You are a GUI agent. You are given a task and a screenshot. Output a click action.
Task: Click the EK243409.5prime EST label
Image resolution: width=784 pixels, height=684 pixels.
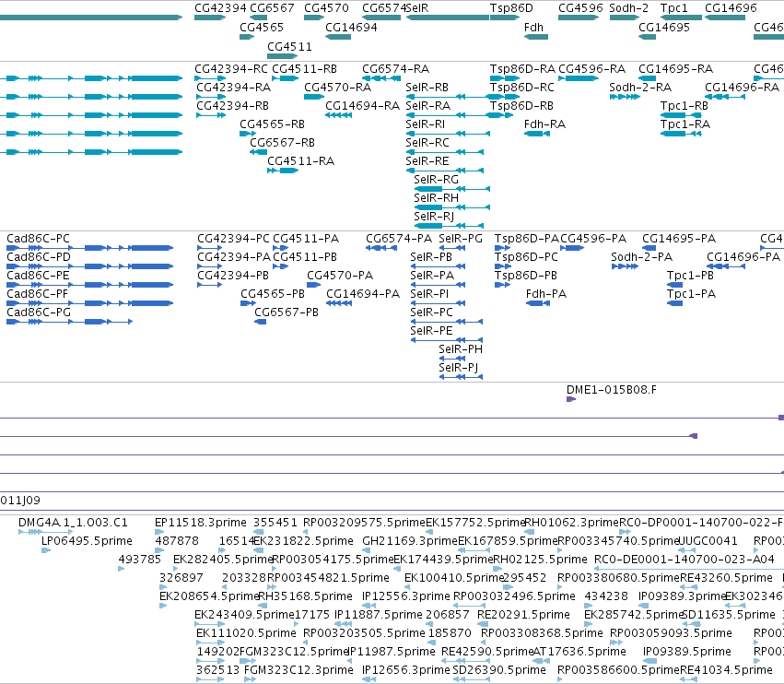pos(244,615)
